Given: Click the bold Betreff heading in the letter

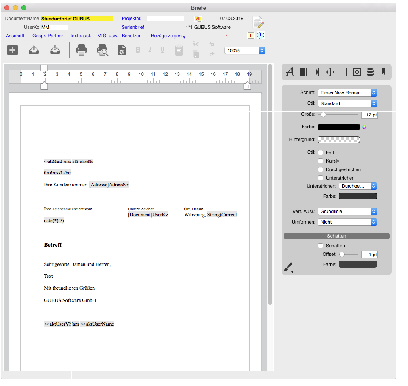Looking at the screenshot, I should (x=53, y=245).
